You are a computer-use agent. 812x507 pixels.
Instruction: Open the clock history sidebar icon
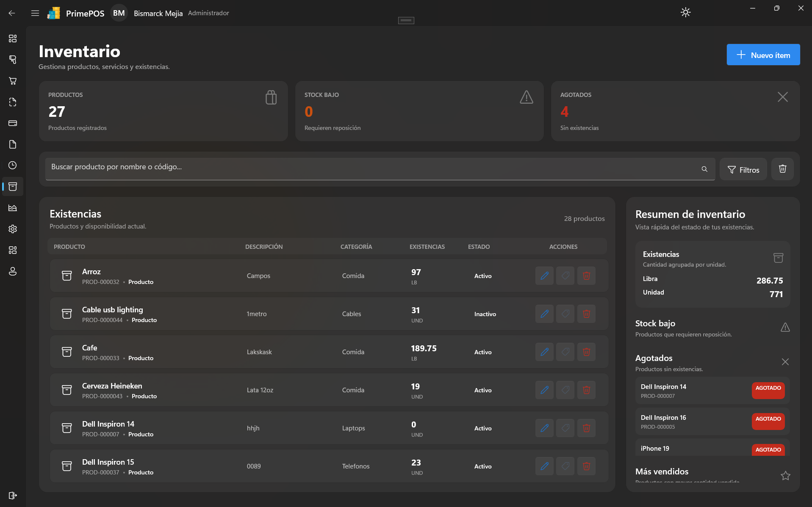(x=13, y=165)
